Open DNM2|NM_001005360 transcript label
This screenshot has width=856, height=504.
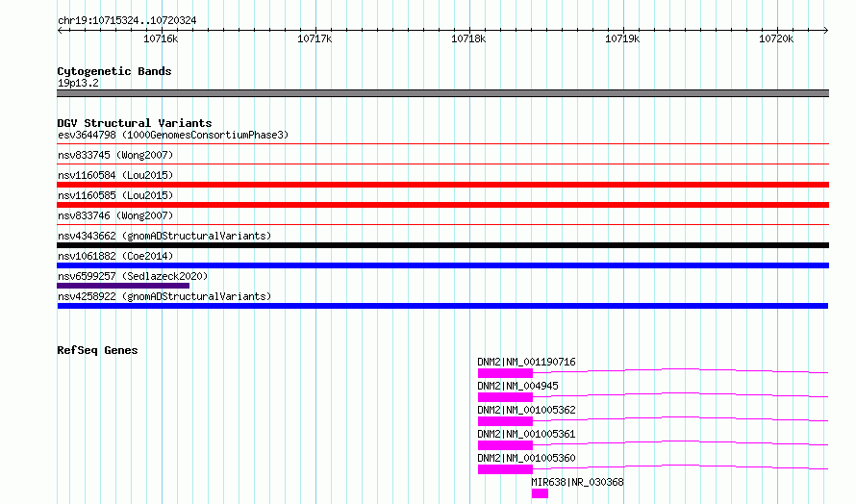(526, 458)
